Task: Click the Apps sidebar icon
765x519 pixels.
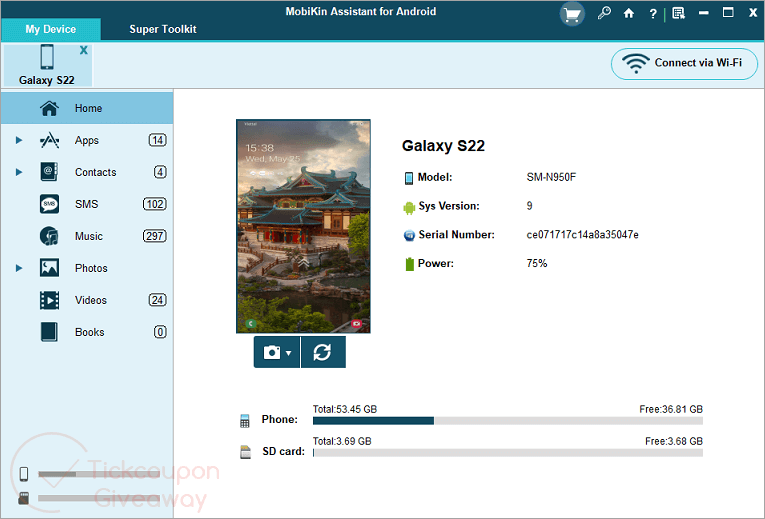Action: [49, 140]
